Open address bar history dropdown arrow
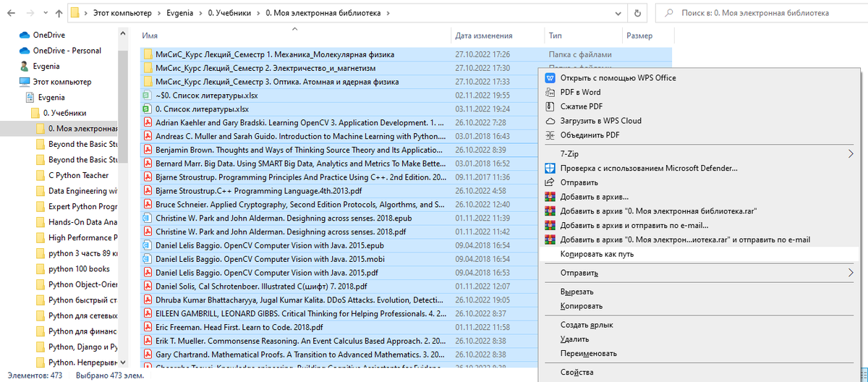This screenshot has height=382, width=868. [x=618, y=13]
